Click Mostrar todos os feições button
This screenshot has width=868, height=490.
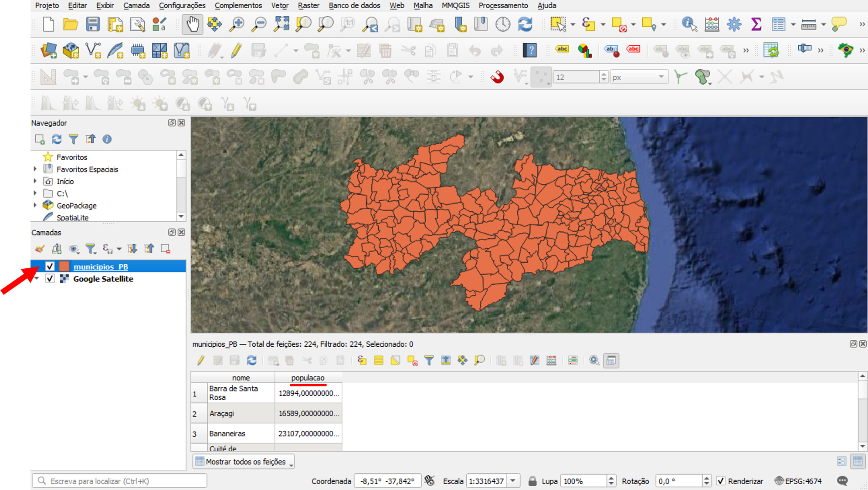(243, 461)
